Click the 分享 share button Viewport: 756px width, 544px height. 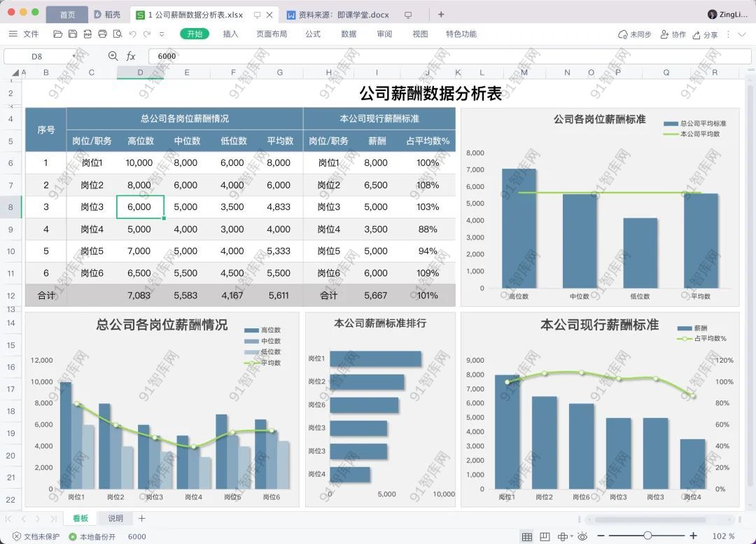(705, 34)
